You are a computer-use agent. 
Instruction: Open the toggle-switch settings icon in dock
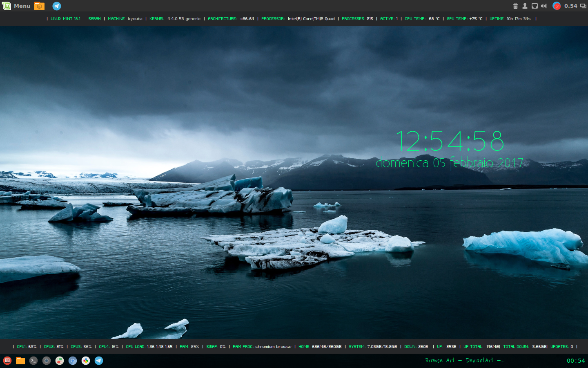tap(60, 361)
